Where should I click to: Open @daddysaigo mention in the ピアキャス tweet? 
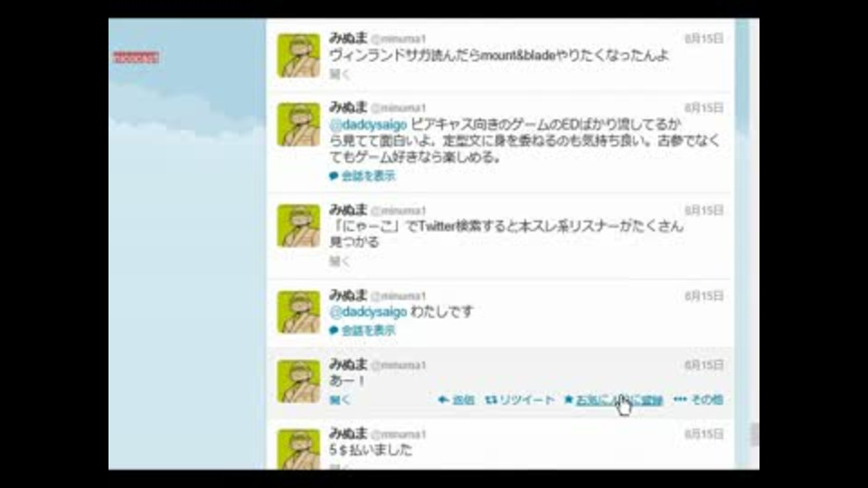[x=368, y=125]
